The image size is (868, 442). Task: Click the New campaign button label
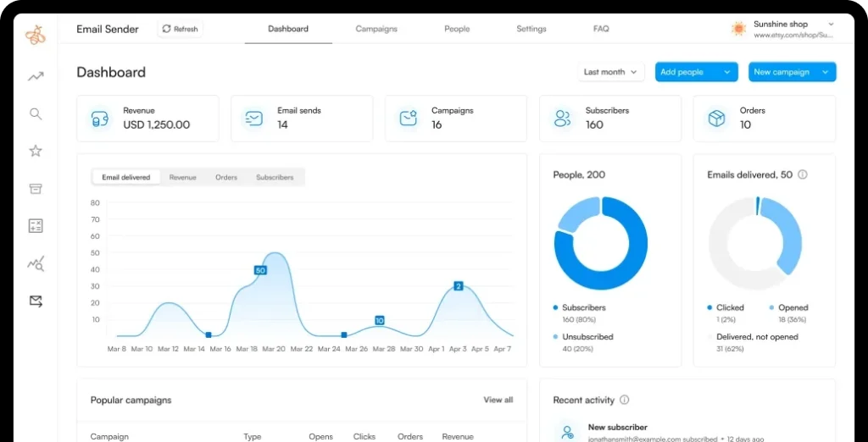coord(782,72)
